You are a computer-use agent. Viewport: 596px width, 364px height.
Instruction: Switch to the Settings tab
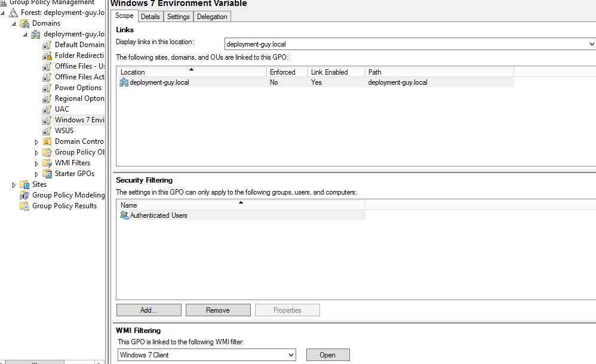[x=179, y=17]
